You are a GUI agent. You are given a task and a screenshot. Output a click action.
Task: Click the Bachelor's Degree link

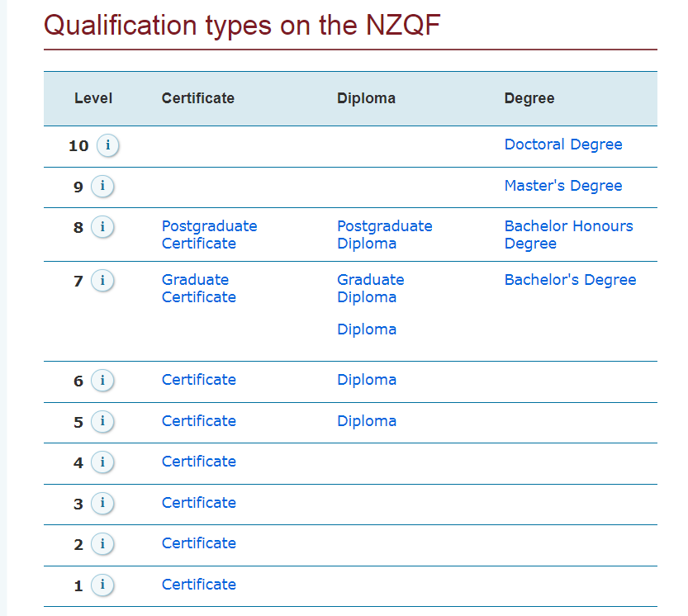click(571, 280)
